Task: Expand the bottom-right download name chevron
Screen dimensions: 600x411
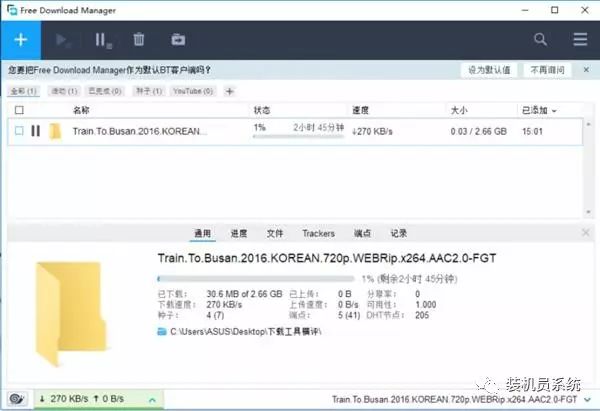Action: (x=588, y=400)
